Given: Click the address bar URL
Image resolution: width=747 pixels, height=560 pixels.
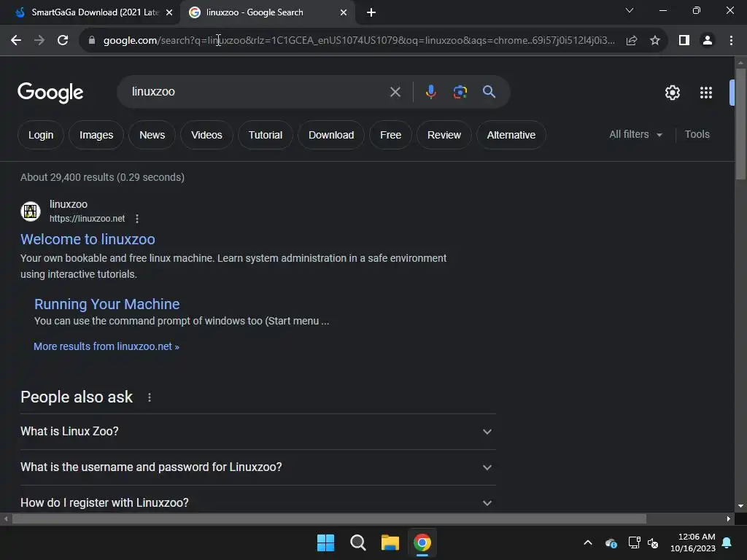Looking at the screenshot, I should 359,41.
